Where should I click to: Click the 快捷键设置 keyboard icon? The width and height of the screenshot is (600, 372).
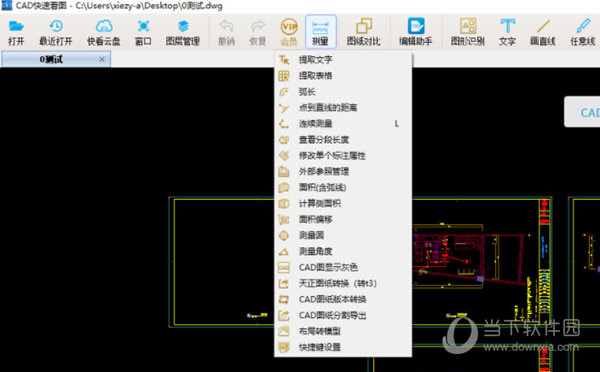(284, 348)
